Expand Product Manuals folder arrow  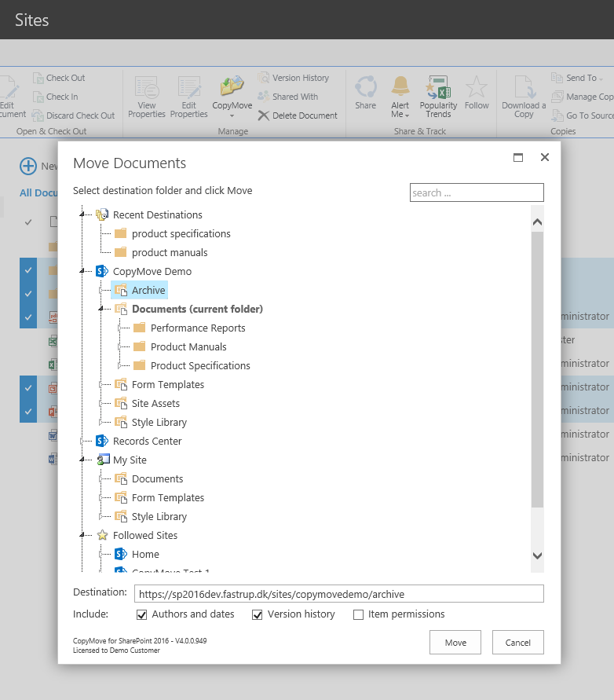(x=119, y=346)
